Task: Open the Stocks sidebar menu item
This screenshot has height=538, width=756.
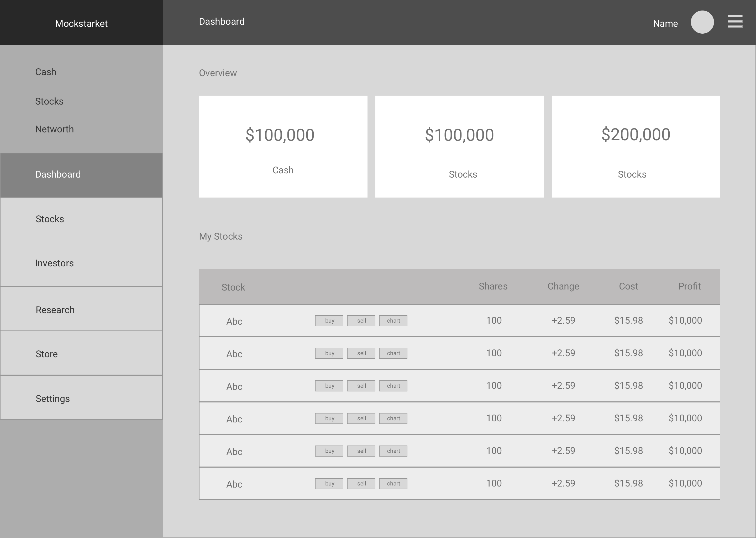Action: [x=81, y=219]
